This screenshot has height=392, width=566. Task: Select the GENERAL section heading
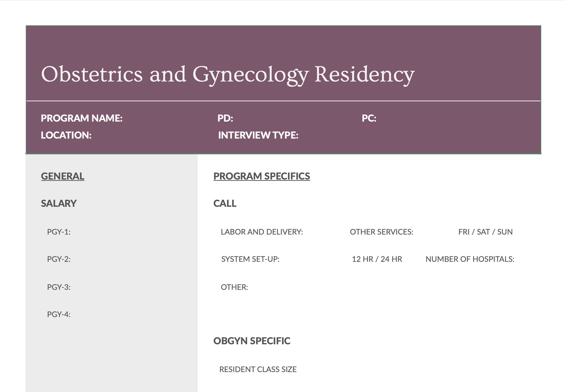[x=62, y=176]
